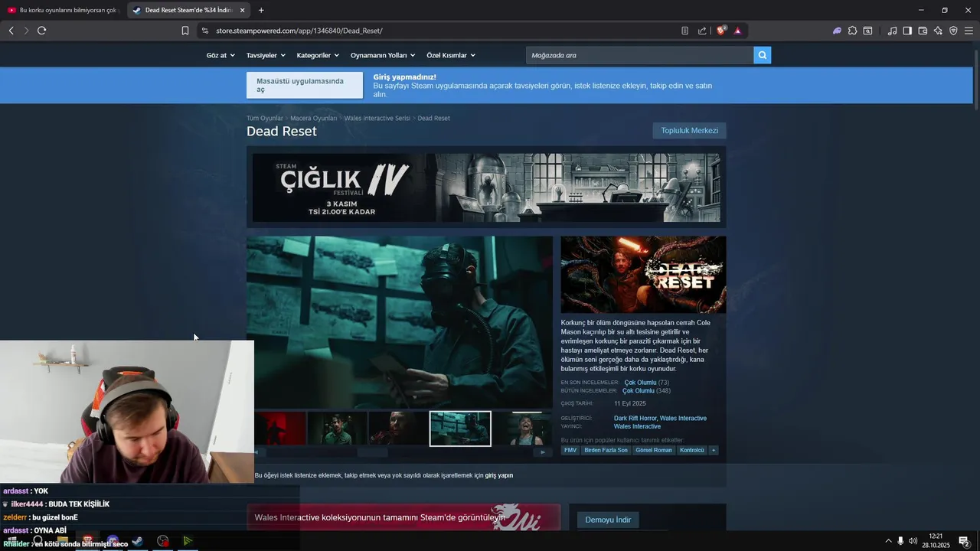Expand the Göz at dropdown menu

(220, 55)
